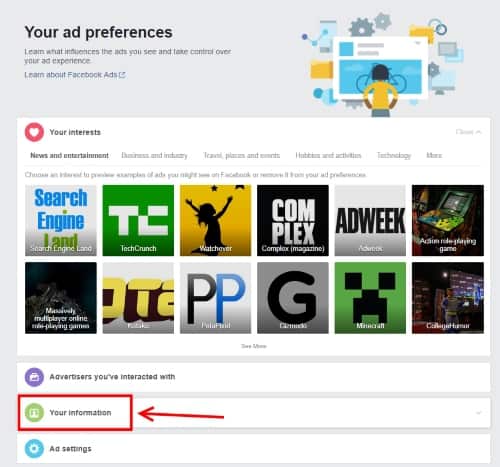The image size is (500, 467).
Task: Click the heart icon beside Your interests
Action: pyautogui.click(x=34, y=132)
